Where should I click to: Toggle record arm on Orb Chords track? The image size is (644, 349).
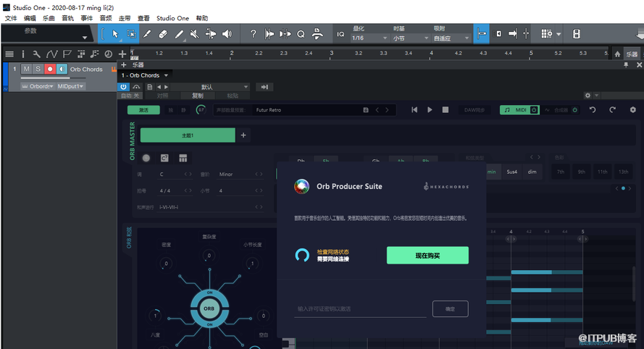pos(50,70)
